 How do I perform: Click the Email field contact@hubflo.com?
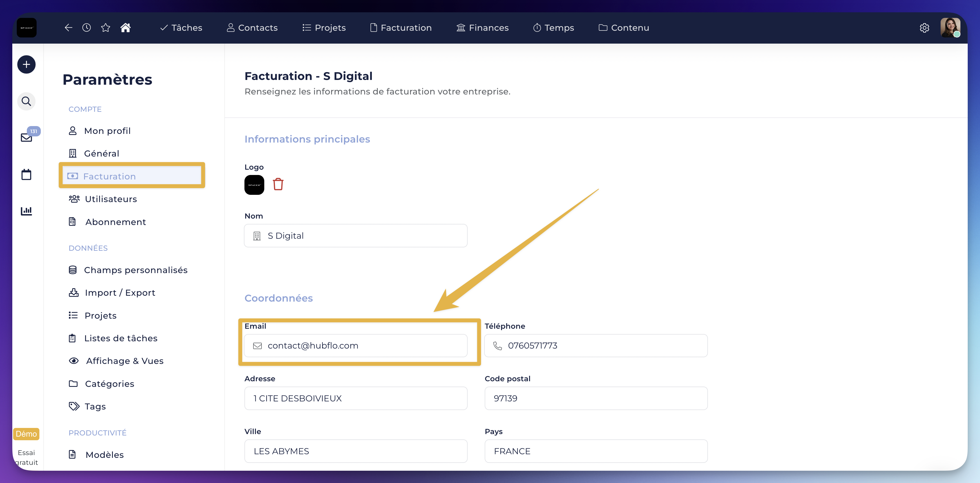(356, 345)
